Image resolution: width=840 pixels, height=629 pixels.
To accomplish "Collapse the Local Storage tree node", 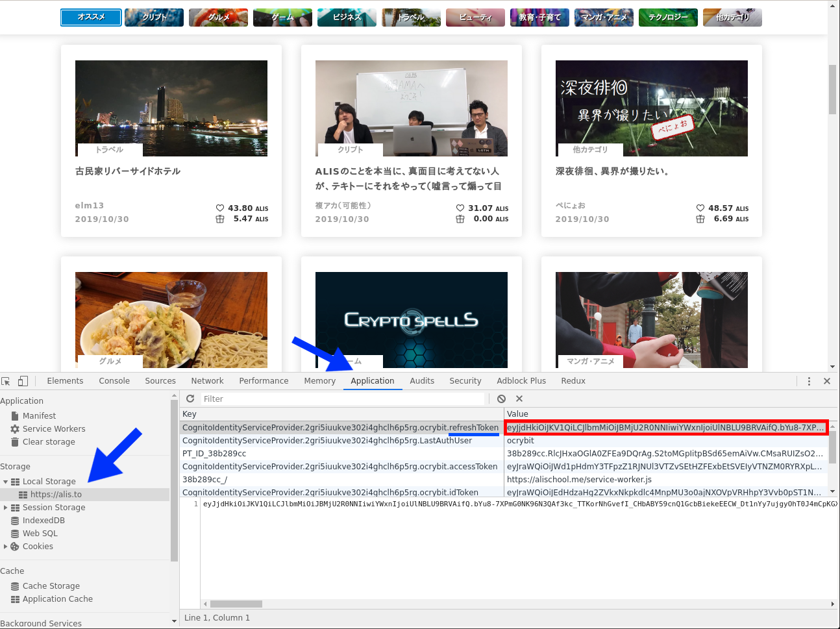I will (x=6, y=482).
